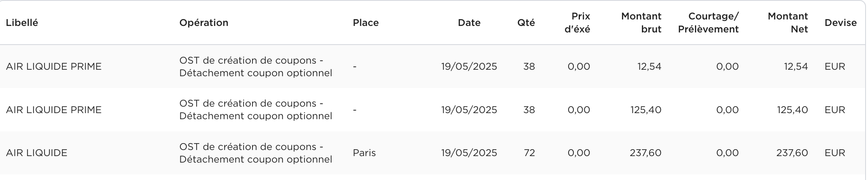Click the 237,60 gross amount cell
Image resolution: width=868 pixels, height=180 pixels.
(x=646, y=153)
